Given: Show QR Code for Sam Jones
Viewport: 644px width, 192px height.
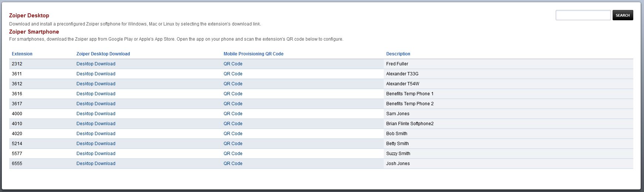Looking at the screenshot, I should click(x=233, y=114).
